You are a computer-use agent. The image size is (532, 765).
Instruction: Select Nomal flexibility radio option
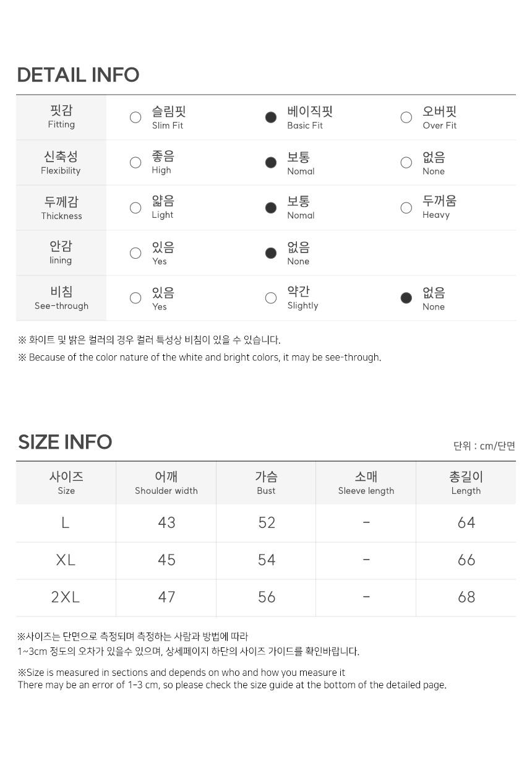271,163
